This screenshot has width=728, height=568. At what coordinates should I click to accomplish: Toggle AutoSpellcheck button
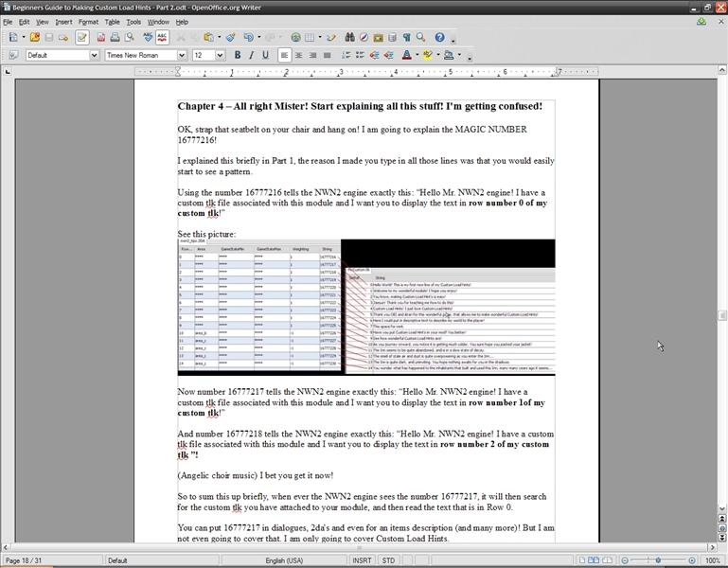pyautogui.click(x=162, y=38)
